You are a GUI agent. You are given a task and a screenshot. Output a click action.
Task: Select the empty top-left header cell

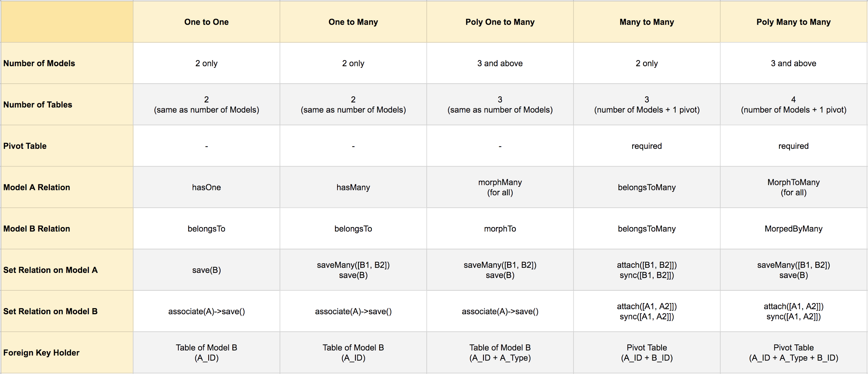67,22
